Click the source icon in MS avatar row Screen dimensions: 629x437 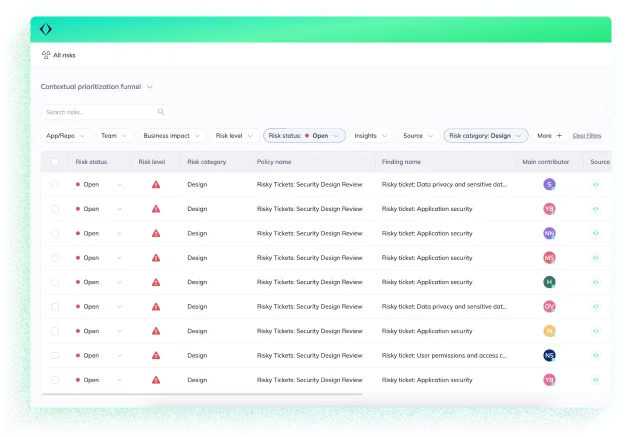click(596, 258)
